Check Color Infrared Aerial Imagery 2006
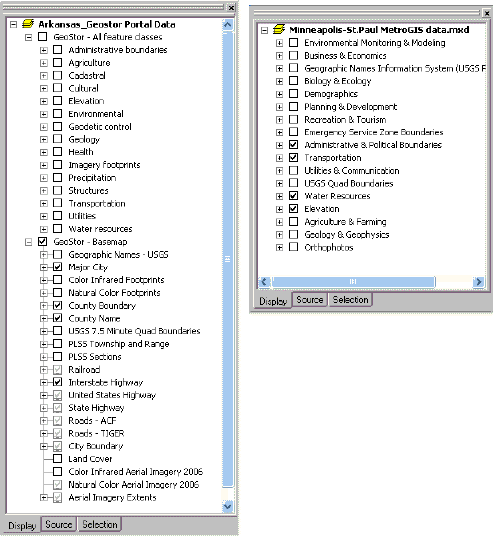493x536 pixels. (57, 471)
